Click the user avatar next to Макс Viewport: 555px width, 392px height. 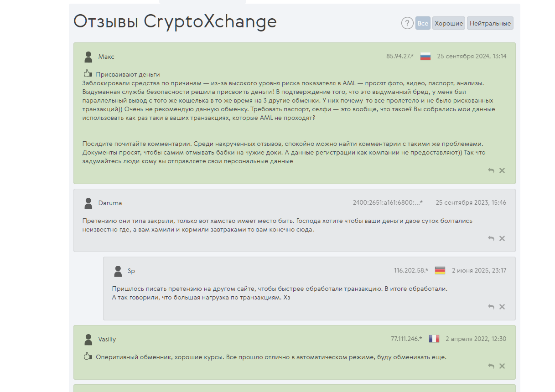(x=88, y=57)
